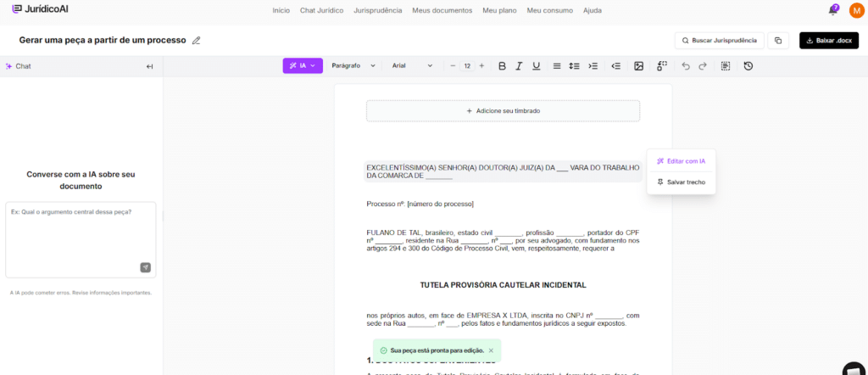Screen dimensions: 868x375
Task: Open the Parágrafo style dropdown
Action: coord(353,65)
